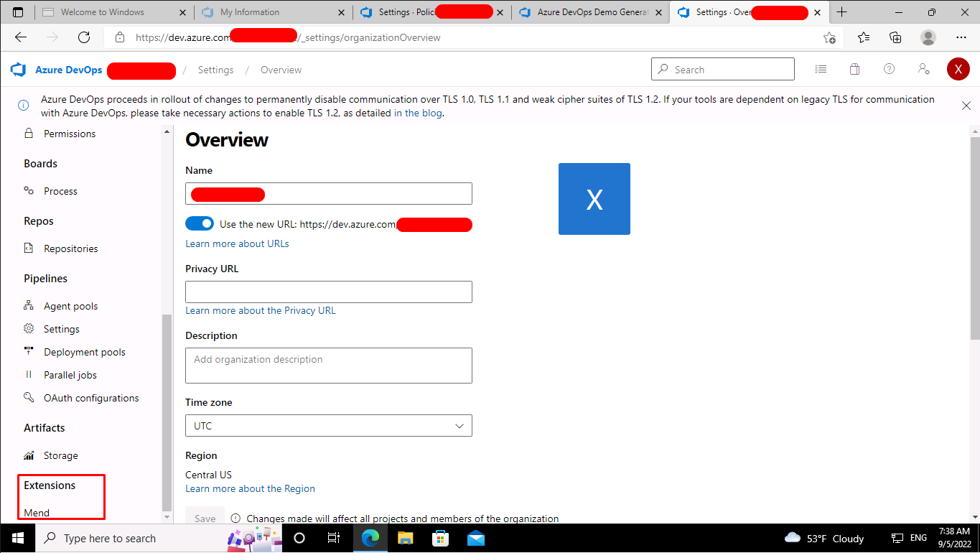The height and width of the screenshot is (553, 980).
Task: Click the user sign-in person icon
Action: 923,69
